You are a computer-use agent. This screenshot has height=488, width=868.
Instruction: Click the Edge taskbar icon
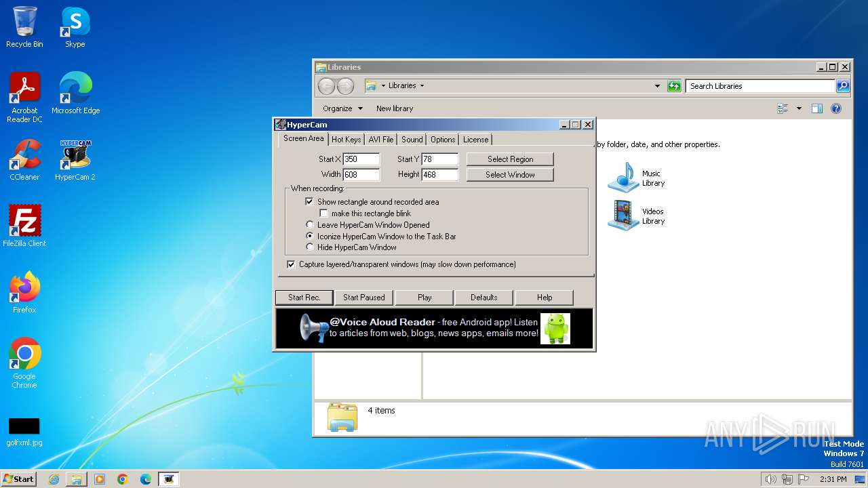click(146, 479)
